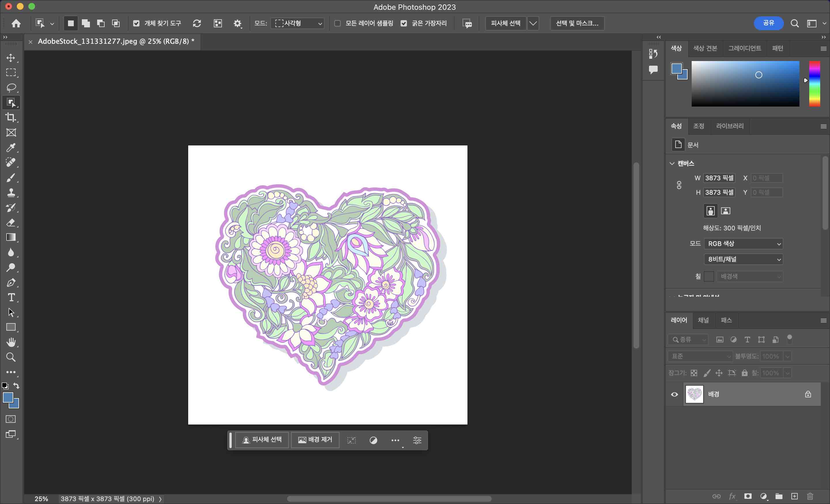Viewport: 830px width, 504px height.
Task: Collapse the 캔버스 section
Action: (x=672, y=164)
